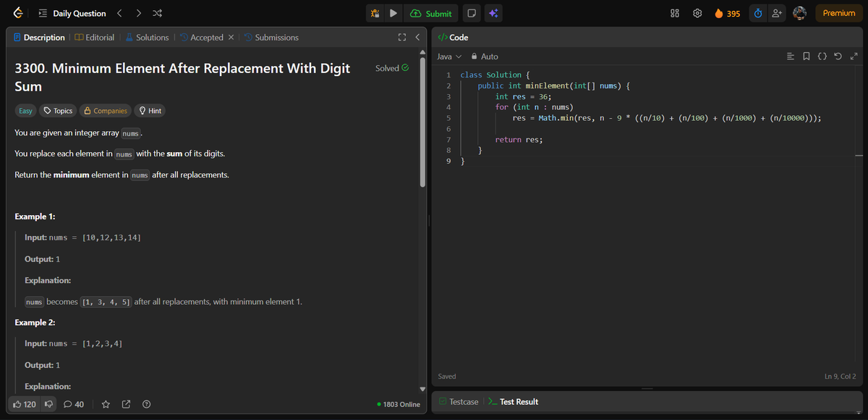View the 395 day streak flame
The width and height of the screenshot is (868, 420).
tap(727, 13)
